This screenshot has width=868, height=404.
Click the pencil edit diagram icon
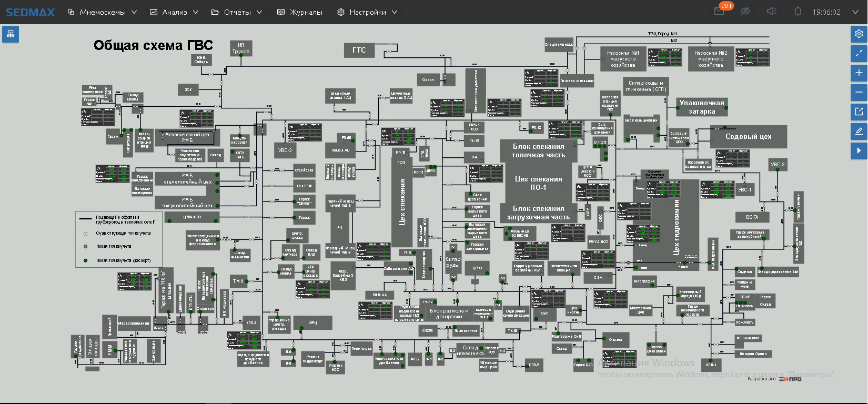point(859,131)
